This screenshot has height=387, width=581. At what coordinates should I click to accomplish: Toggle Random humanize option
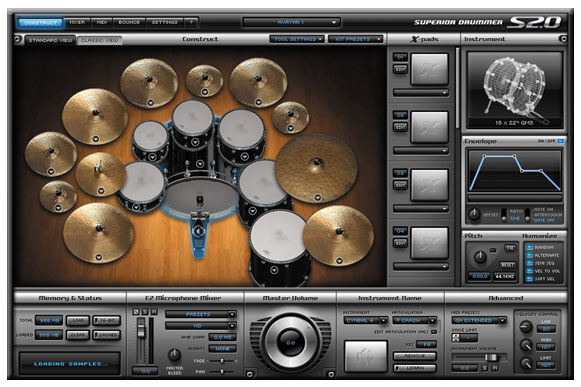point(529,247)
